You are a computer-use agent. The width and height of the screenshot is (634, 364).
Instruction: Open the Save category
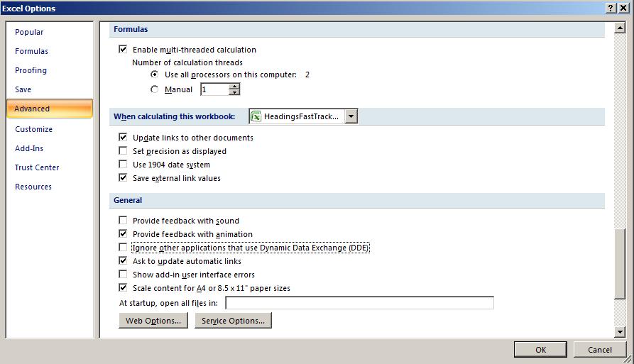click(x=23, y=89)
